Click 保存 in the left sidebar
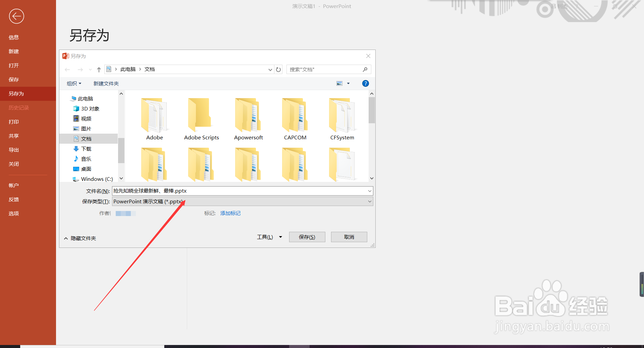This screenshot has height=348, width=644. pos(14,79)
